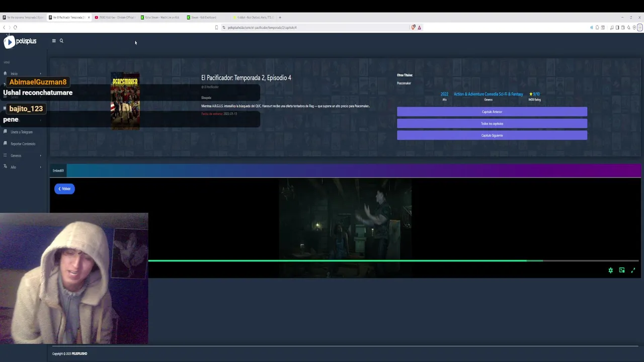Reload the current page
This screenshot has height=362, width=644.
(16, 28)
